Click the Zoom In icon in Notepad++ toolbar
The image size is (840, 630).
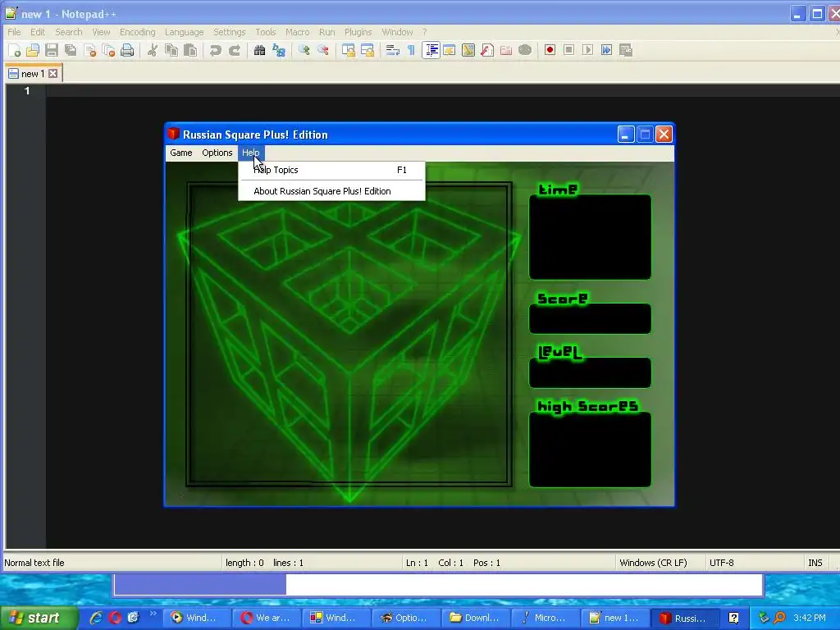[x=304, y=50]
